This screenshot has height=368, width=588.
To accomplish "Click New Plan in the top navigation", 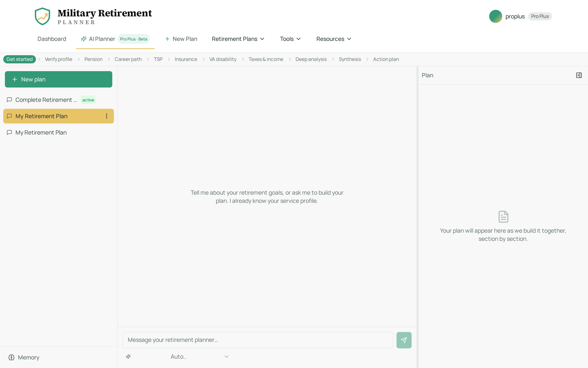I will (181, 39).
